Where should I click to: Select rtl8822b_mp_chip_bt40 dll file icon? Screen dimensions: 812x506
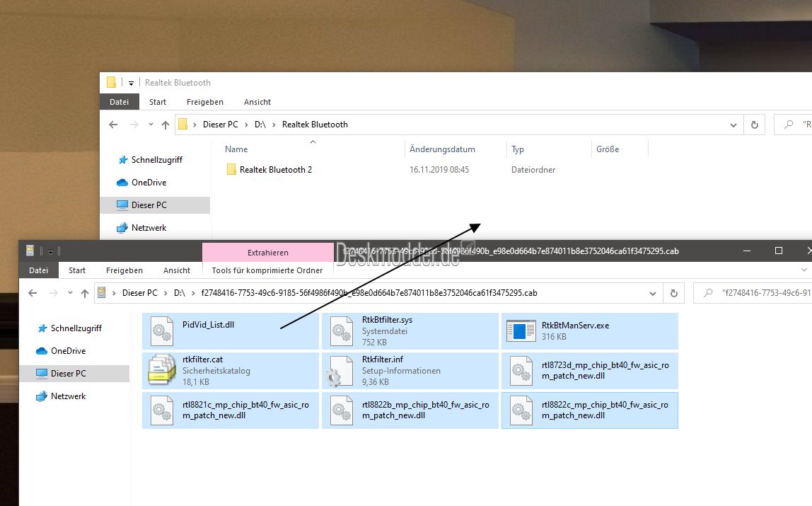point(342,410)
